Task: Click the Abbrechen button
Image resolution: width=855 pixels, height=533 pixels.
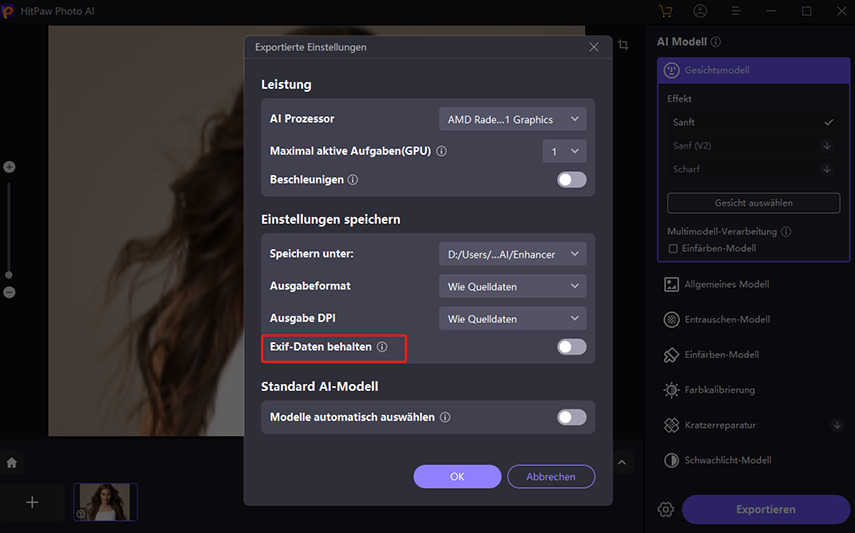Action: point(551,477)
